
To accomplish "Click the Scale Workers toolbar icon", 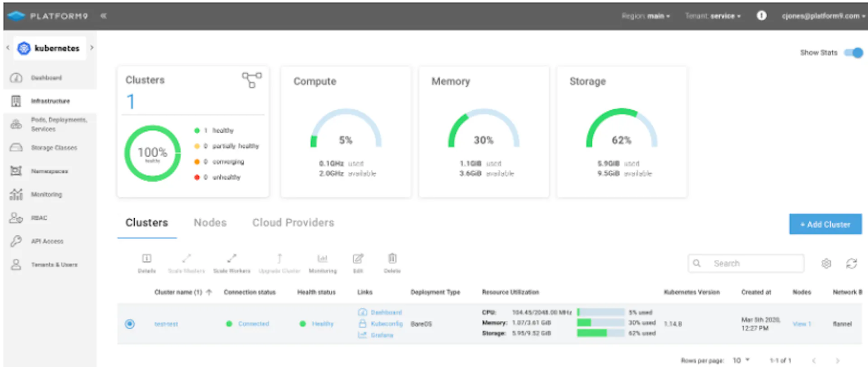I will [x=232, y=258].
